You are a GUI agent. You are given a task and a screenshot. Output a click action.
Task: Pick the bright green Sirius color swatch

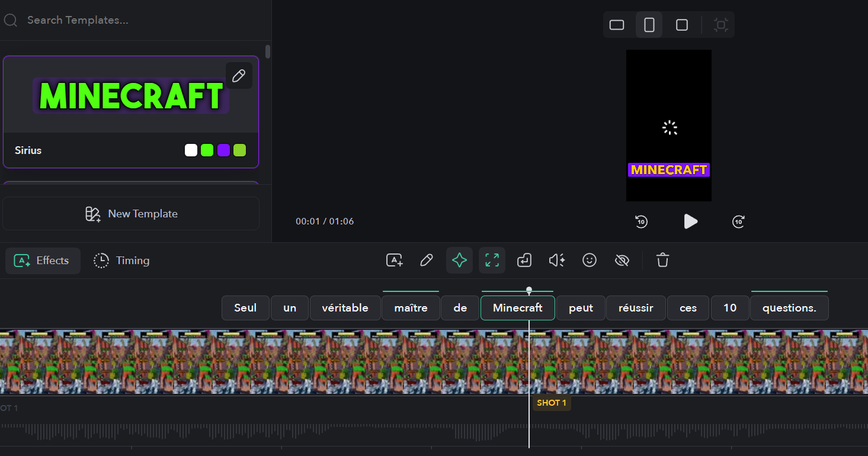(207, 150)
